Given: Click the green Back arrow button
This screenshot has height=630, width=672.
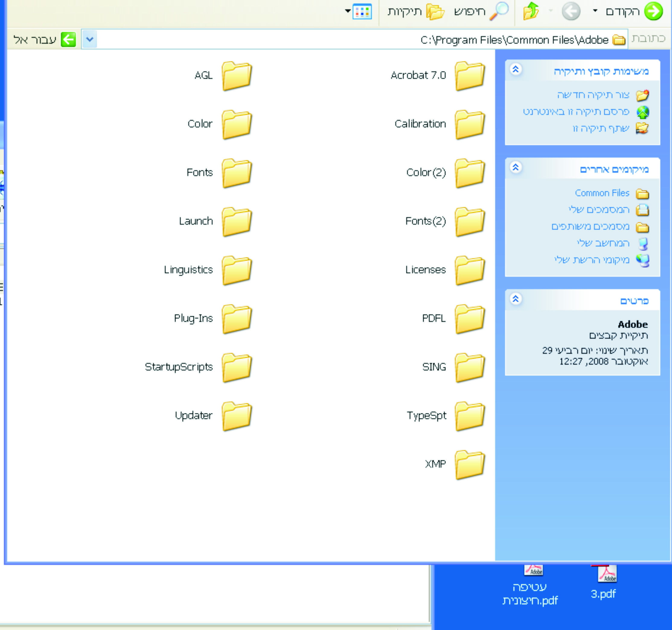Looking at the screenshot, I should point(653,11).
